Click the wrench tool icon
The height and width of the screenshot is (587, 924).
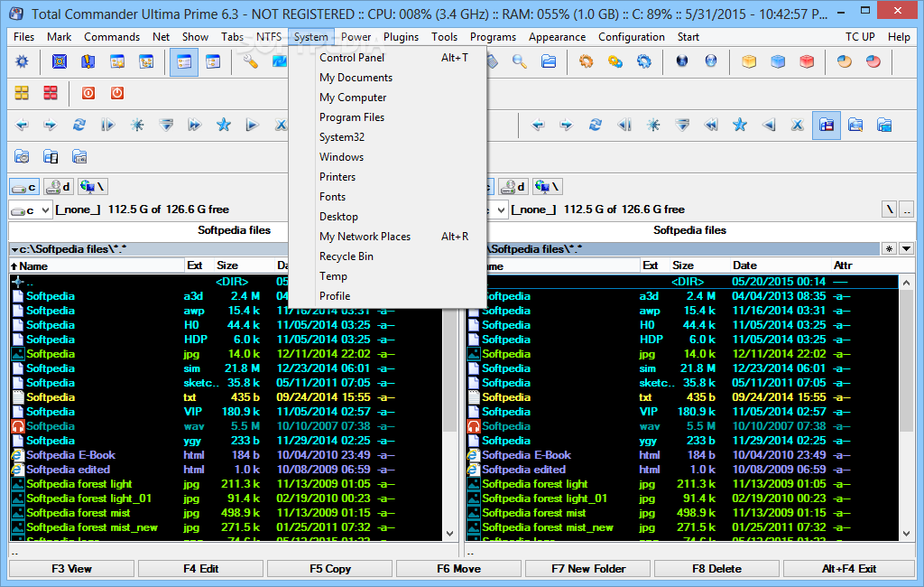(x=251, y=61)
